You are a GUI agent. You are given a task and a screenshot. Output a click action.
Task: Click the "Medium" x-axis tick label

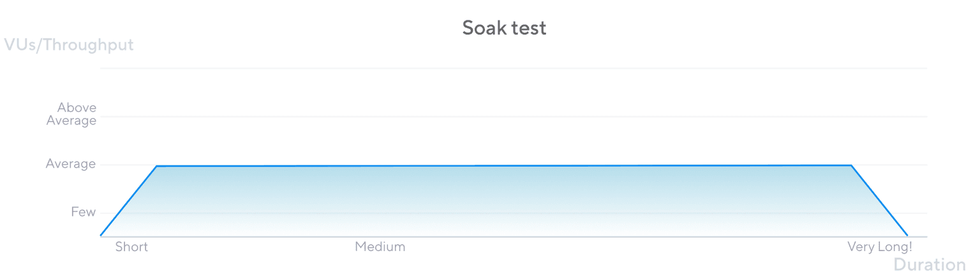[380, 247]
